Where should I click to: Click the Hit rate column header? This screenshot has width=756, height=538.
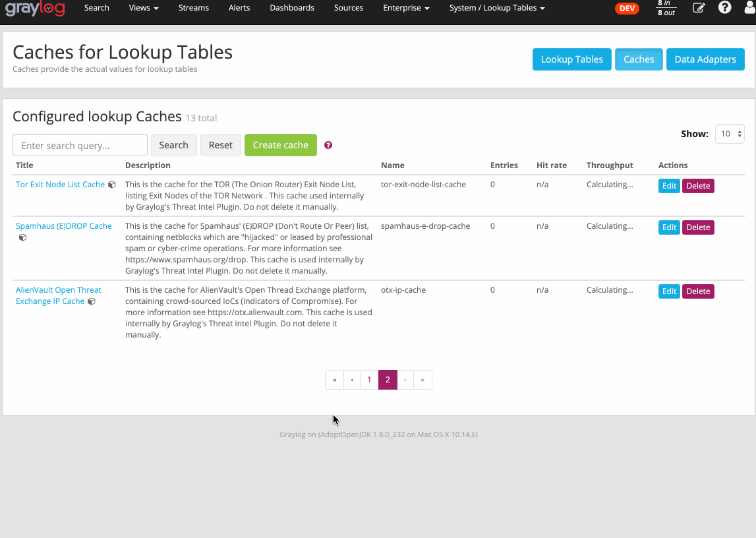tap(552, 165)
